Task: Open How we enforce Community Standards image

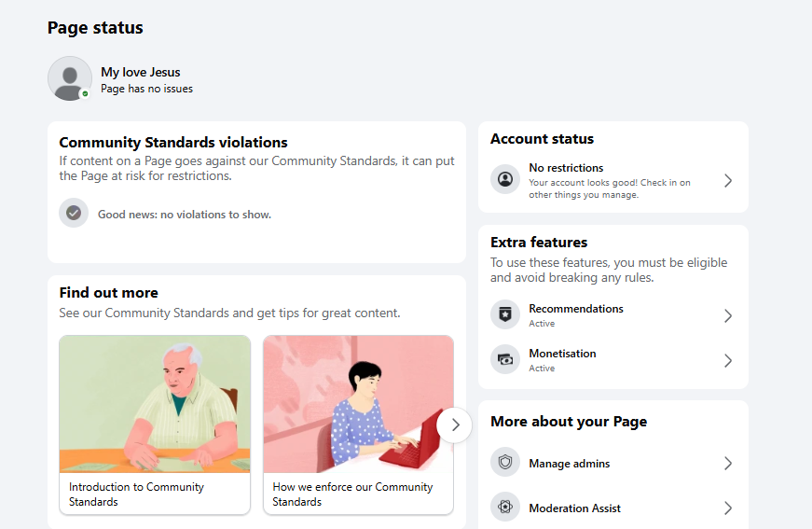Action: point(358,404)
